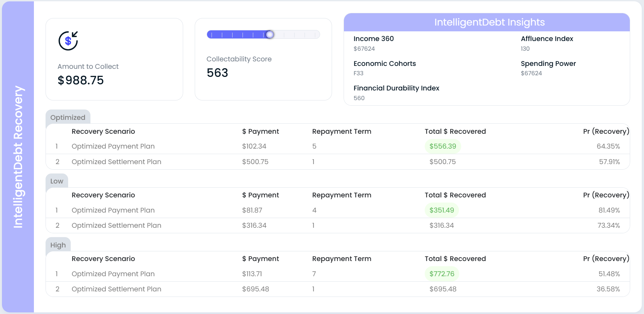Click the $556.39 total recovered badge
The width and height of the screenshot is (644, 314).
pyautogui.click(x=442, y=146)
